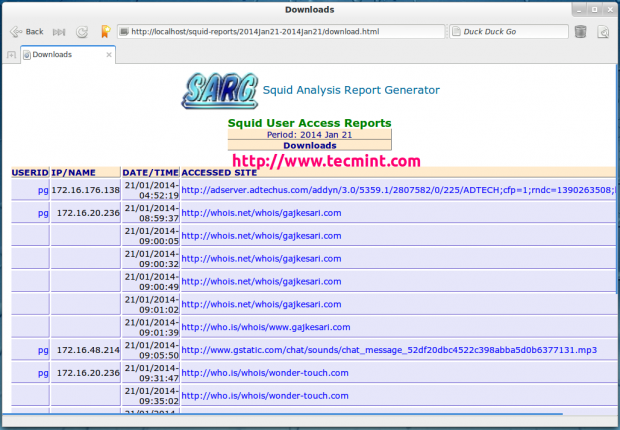The width and height of the screenshot is (620, 430).
Task: Select the 21/01/2014-04:52:19 timestamp cell
Action: point(151,190)
